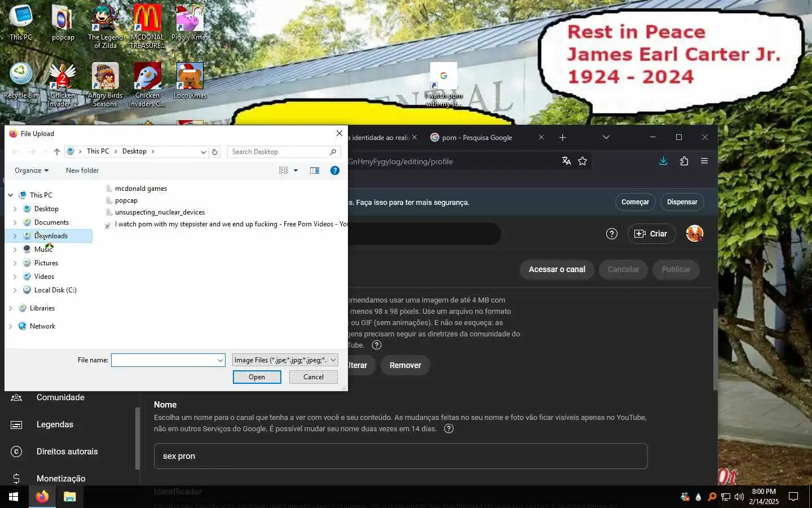Select Pictures in navigation tree
Screen dimensions: 812x508
click(46, 263)
